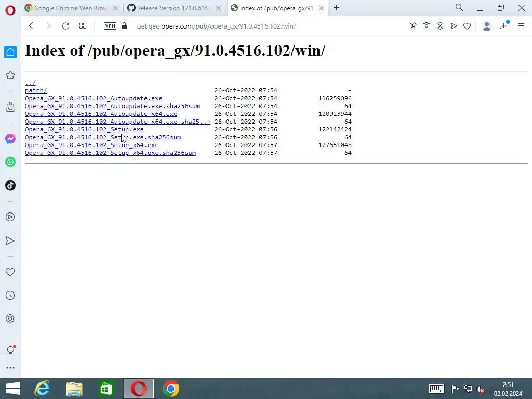The width and height of the screenshot is (532, 399).
Task: Click the address bar URL
Action: tap(217, 26)
